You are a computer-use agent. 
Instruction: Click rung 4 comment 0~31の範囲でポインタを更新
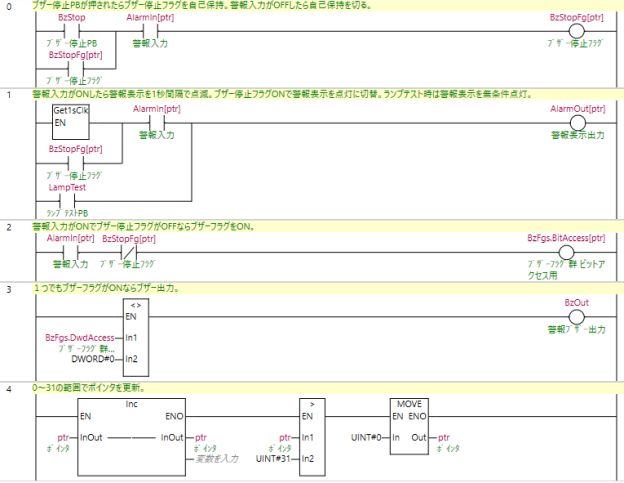(x=88, y=387)
